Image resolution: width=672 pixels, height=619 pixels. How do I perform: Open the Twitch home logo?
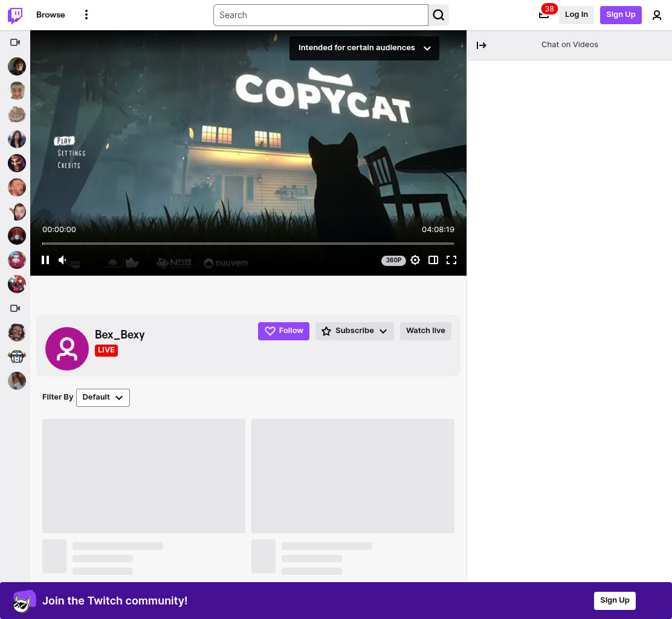tap(16, 15)
